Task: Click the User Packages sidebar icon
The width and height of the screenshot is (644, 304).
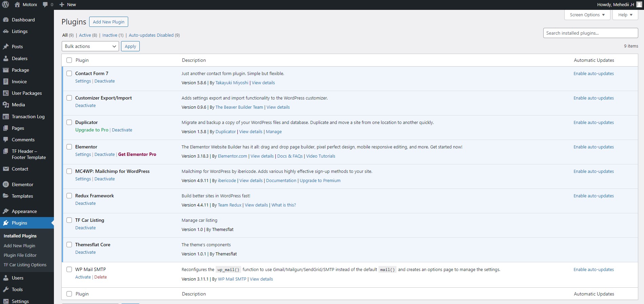Action: pos(6,93)
